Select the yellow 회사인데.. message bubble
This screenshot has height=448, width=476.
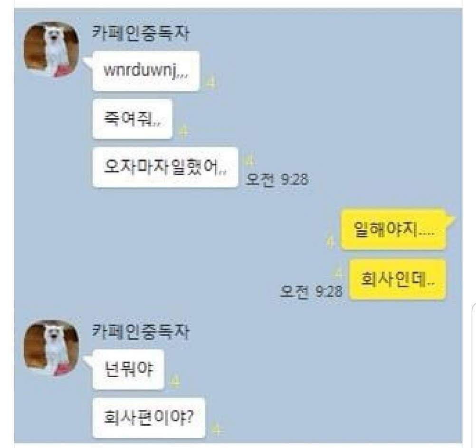coord(397,279)
